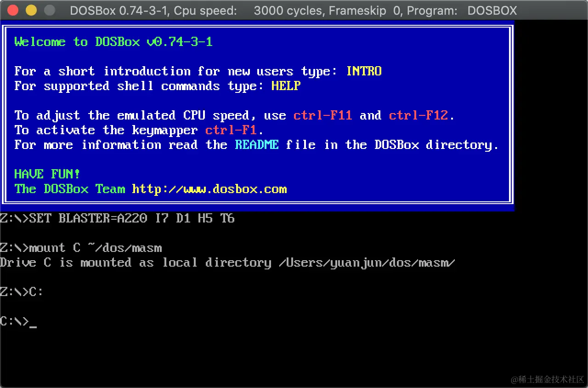Click the red ctrl-F11 shortcut text
The width and height of the screenshot is (588, 388).
click(323, 115)
